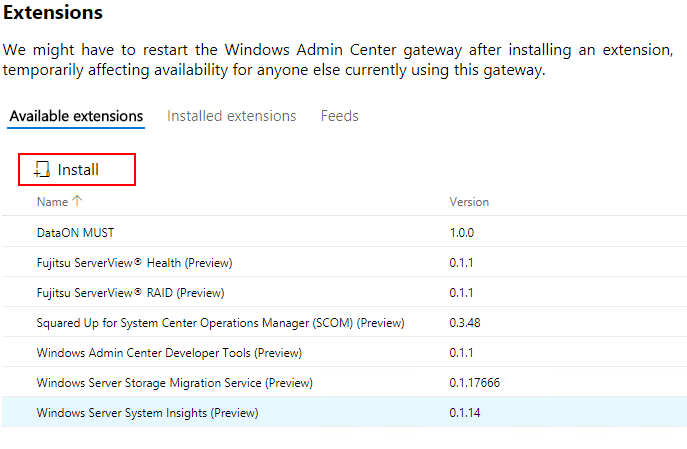Screen dimensions: 687x449
Task: Select Windows Server Storage Migration Service row
Action: 174,382
